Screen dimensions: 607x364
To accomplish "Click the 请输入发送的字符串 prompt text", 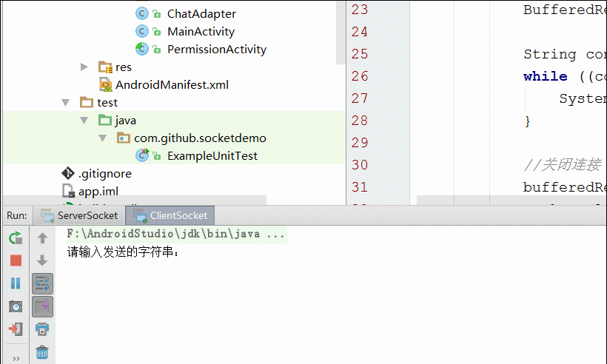I will coord(123,252).
